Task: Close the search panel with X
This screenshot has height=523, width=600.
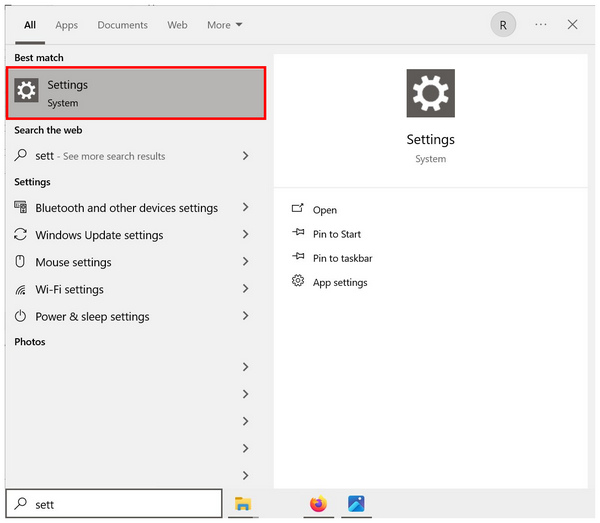Action: point(572,24)
